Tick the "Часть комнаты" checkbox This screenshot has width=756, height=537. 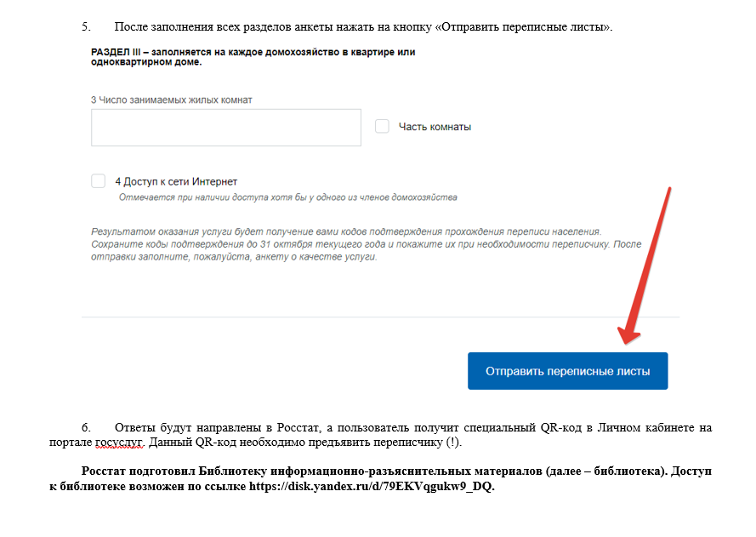pos(382,127)
